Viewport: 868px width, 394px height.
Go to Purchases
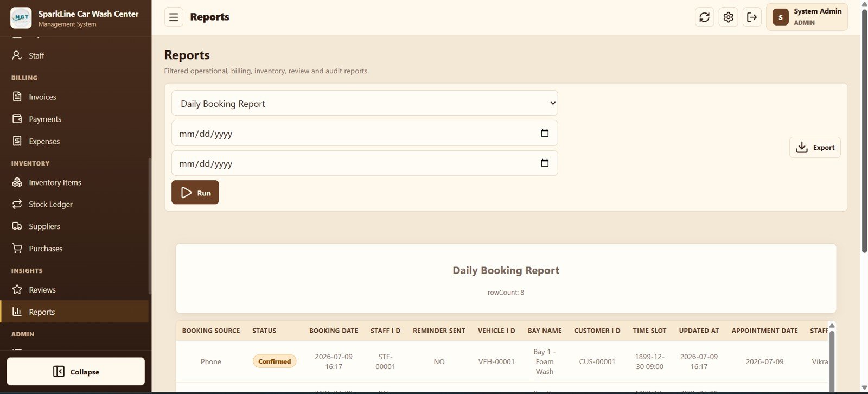click(x=74, y=249)
